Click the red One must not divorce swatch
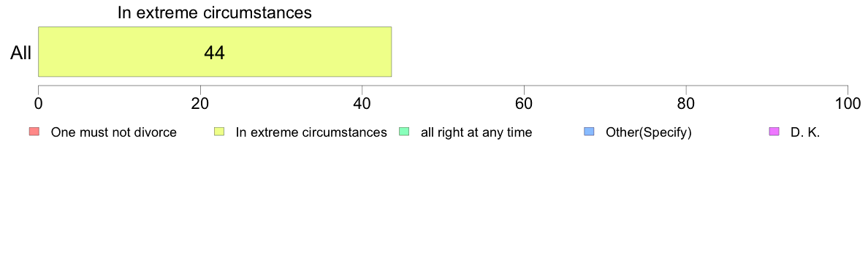This screenshot has height=269, width=868. (x=34, y=132)
